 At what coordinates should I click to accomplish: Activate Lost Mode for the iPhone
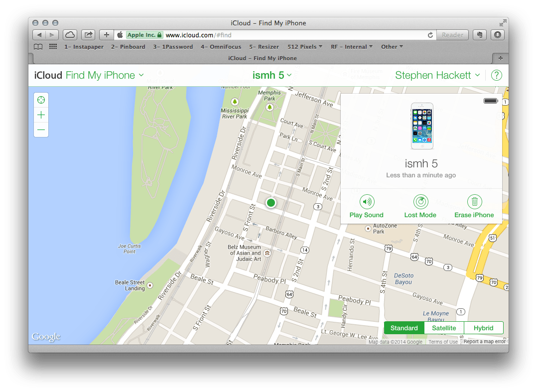tap(420, 206)
